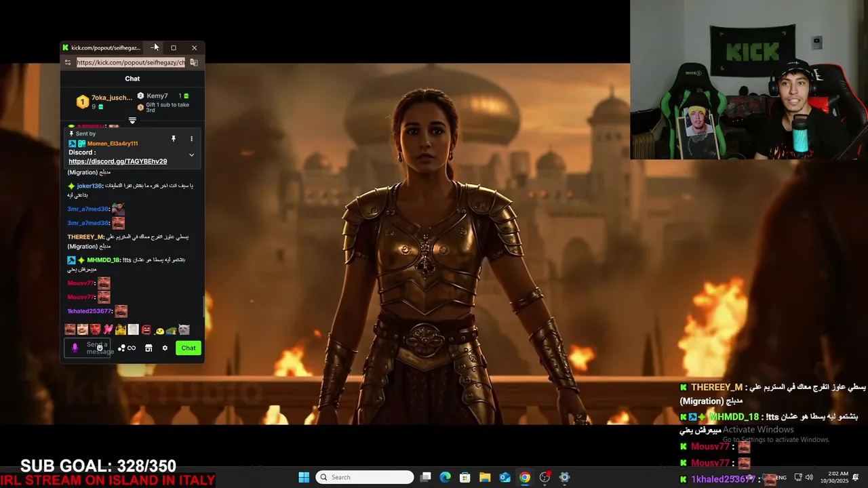Open Windows Start menu
This screenshot has width=868, height=488.
coord(304,477)
